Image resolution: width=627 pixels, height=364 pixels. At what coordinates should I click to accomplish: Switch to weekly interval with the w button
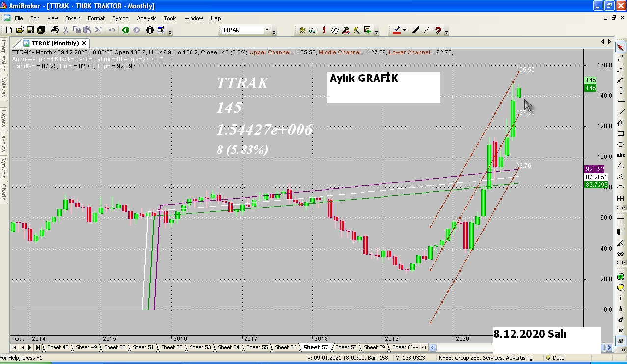[621, 330]
